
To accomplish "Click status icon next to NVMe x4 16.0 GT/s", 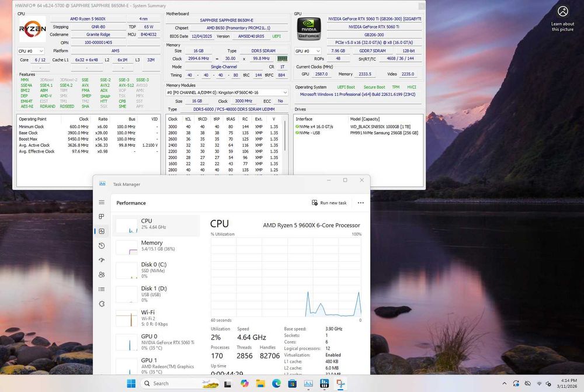I will point(297,127).
